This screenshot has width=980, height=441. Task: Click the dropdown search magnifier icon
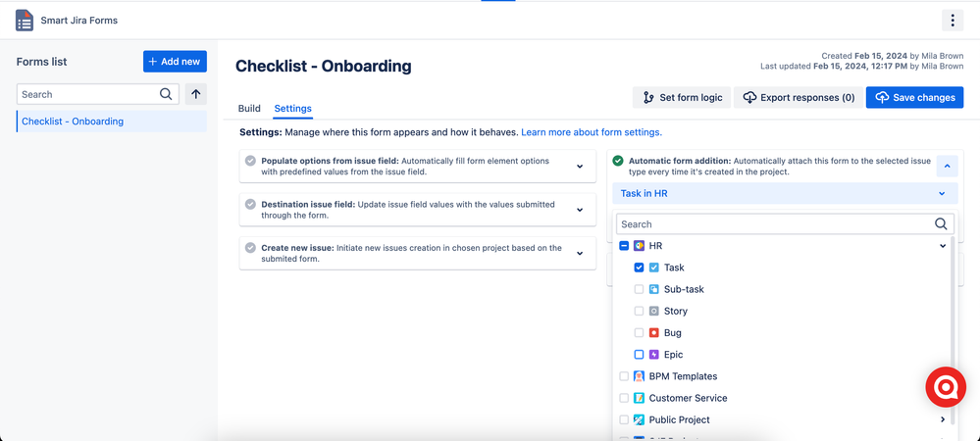click(x=941, y=223)
